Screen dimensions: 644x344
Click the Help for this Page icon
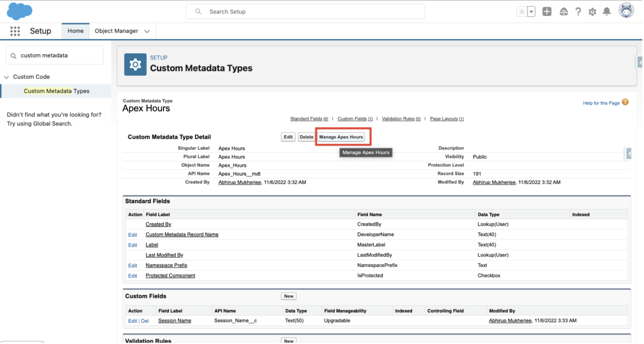625,102
